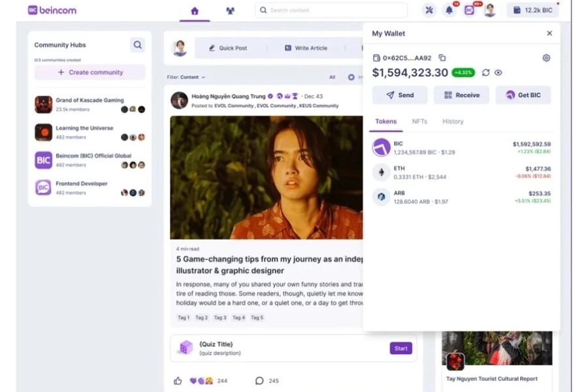Screen dimensions: 588x392
Task: Open the article cover image
Action: point(267,178)
